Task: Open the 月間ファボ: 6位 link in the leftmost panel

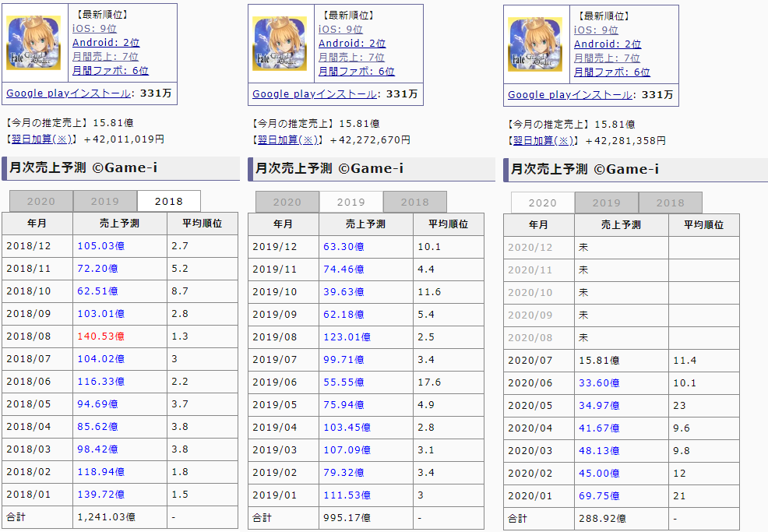Action: click(110, 71)
